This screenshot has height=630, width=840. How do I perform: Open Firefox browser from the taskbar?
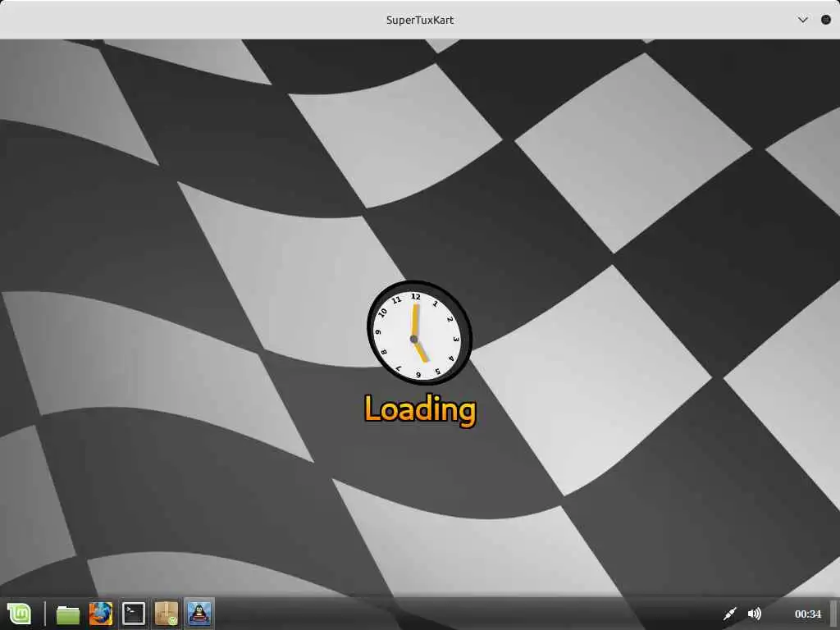[x=101, y=614]
